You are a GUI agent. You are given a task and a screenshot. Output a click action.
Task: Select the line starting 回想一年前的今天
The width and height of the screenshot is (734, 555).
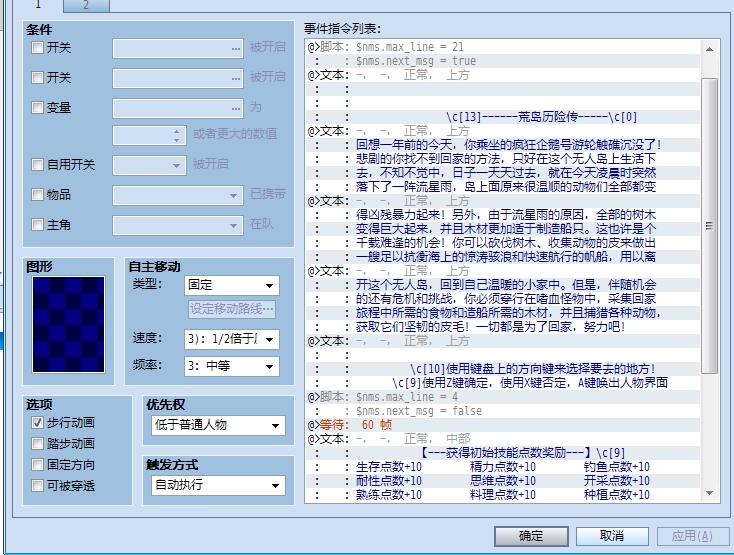click(503, 145)
